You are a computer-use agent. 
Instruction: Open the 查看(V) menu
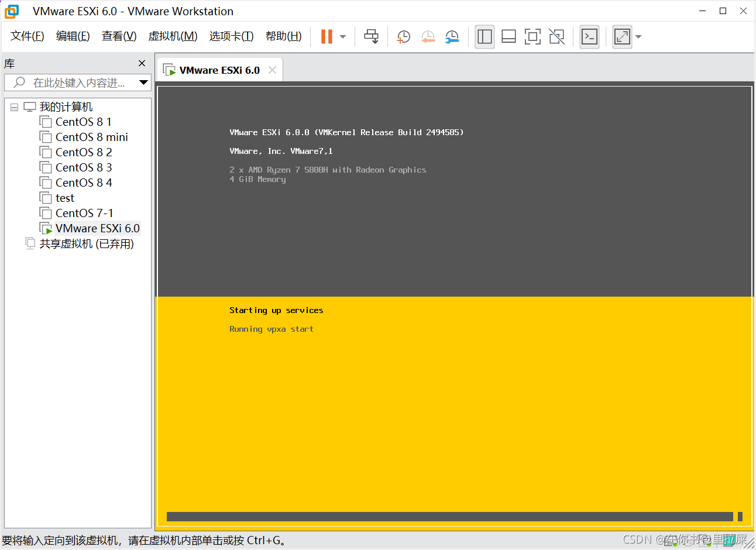tap(119, 36)
